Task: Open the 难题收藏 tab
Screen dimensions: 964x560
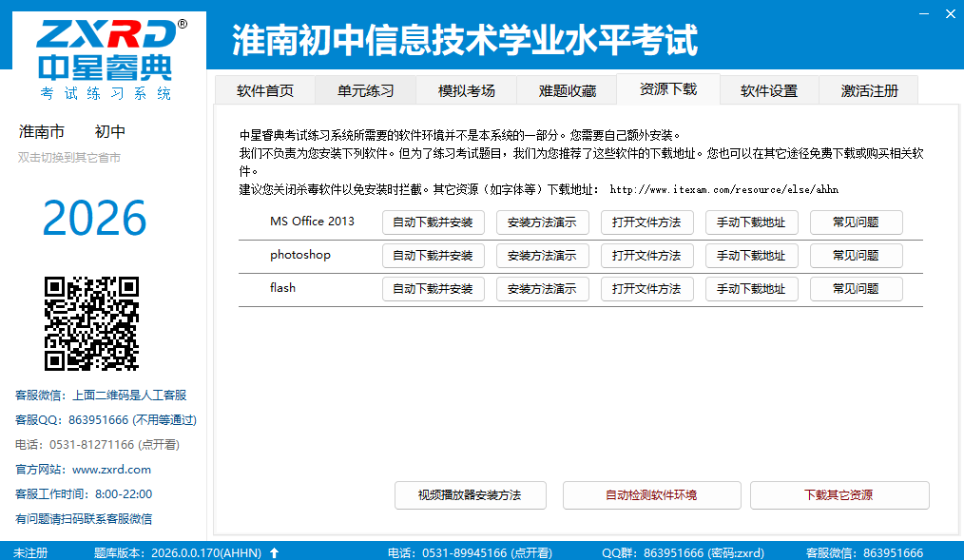Action: pyautogui.click(x=568, y=88)
